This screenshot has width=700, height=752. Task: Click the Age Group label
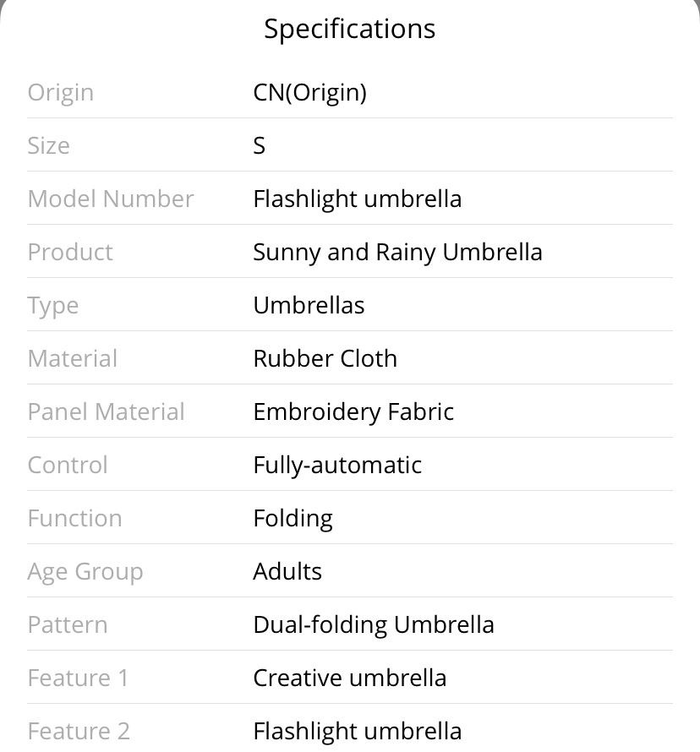click(85, 572)
